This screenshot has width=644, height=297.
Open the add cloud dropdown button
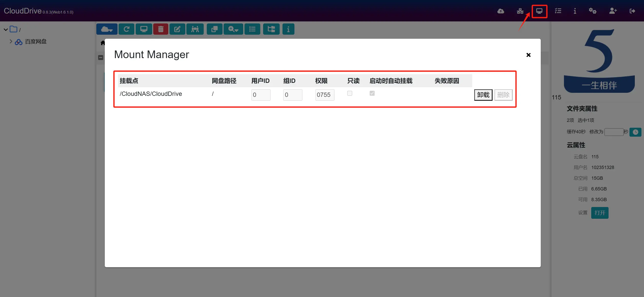[x=107, y=29]
